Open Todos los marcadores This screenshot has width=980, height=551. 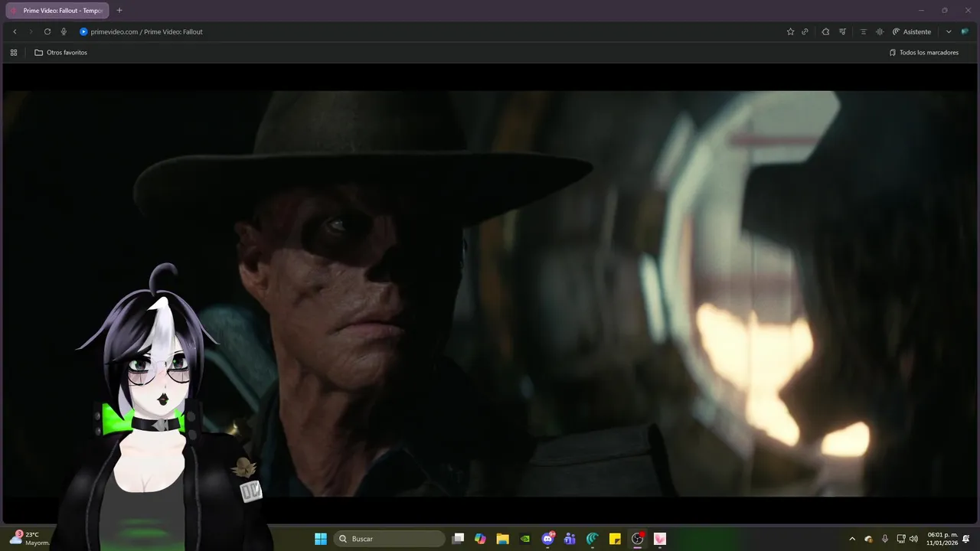[x=923, y=53]
